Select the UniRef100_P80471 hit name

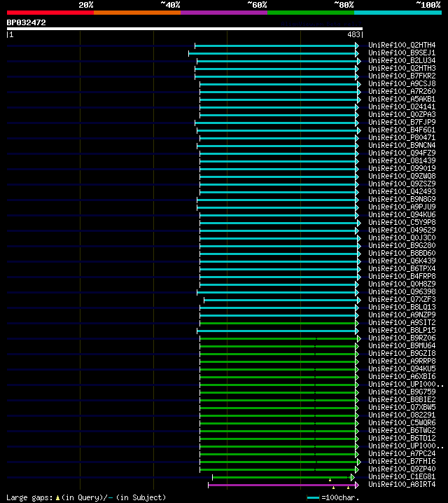[x=402, y=137]
